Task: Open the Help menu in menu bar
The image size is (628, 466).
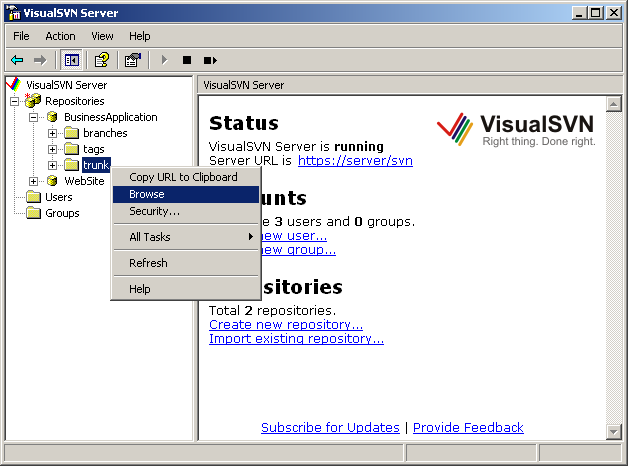Action: click(139, 36)
